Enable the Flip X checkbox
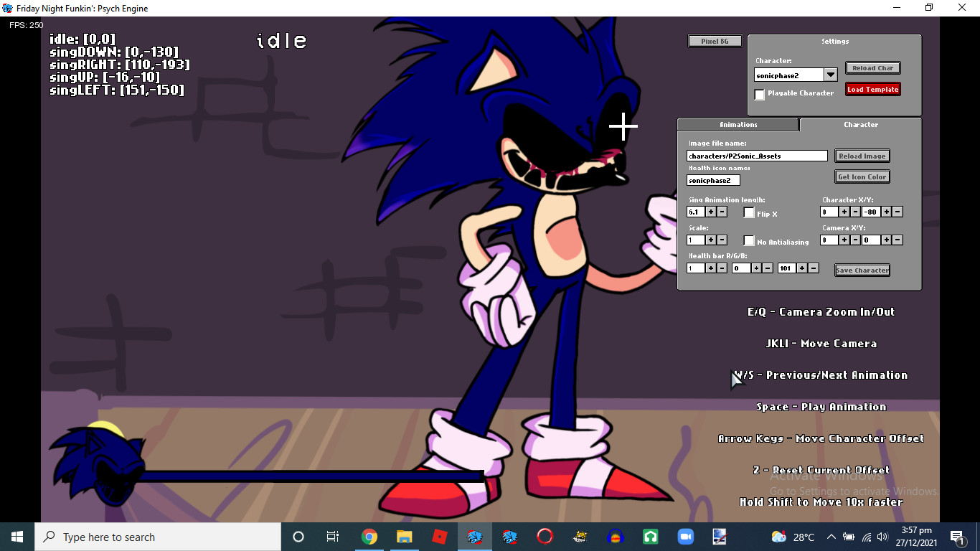This screenshot has height=551, width=980. click(749, 212)
